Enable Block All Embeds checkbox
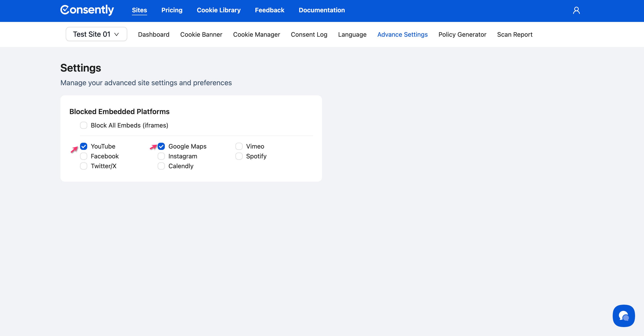The width and height of the screenshot is (644, 336). coord(83,125)
